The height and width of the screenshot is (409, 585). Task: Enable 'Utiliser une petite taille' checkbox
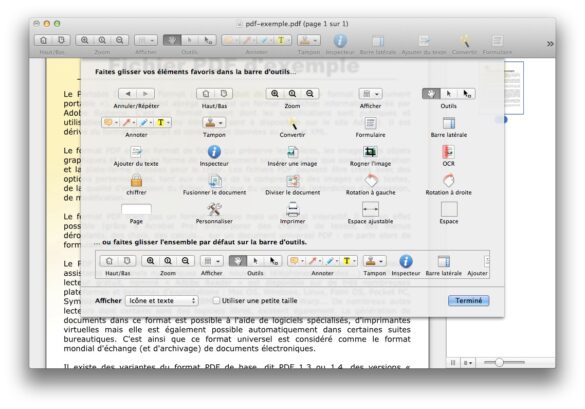coord(216,301)
